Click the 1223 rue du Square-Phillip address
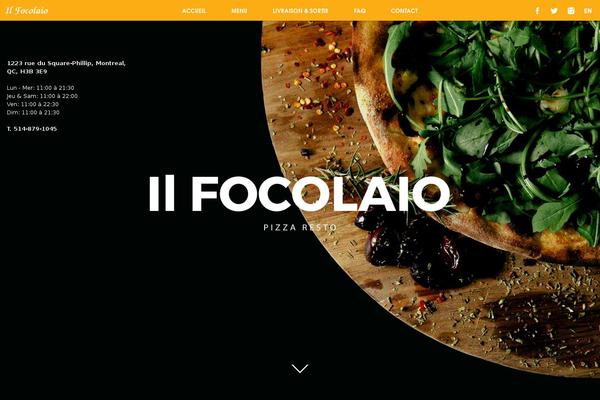 (x=66, y=67)
